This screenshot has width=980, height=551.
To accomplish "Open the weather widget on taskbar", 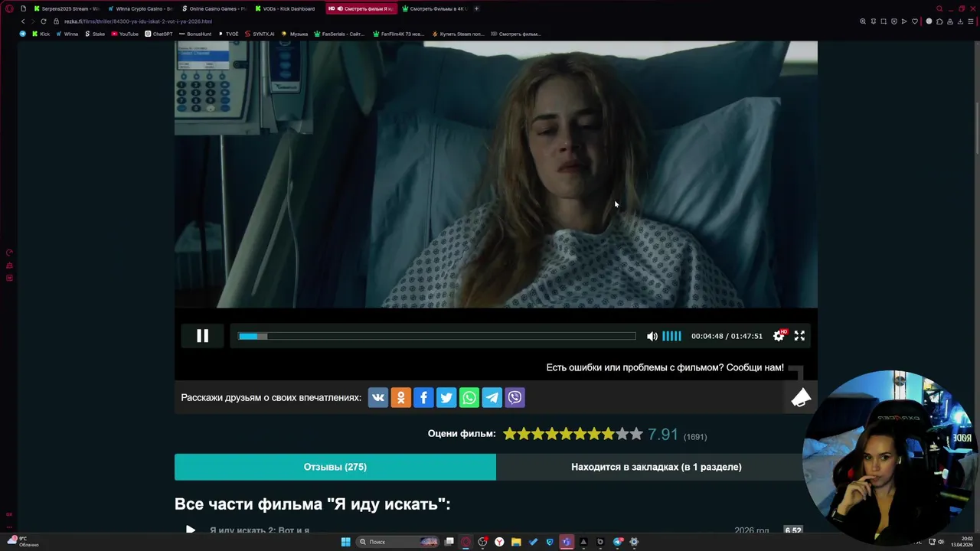I will click(x=21, y=542).
